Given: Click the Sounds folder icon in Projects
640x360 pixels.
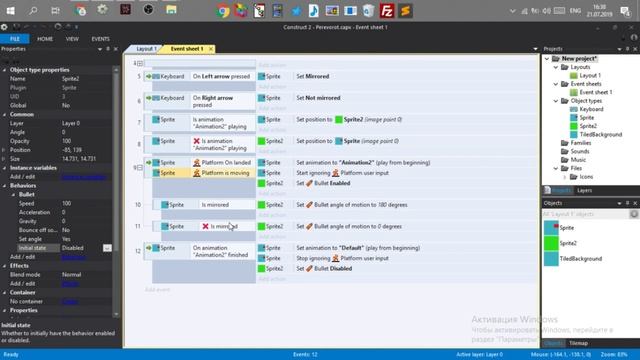Looking at the screenshot, I should [565, 151].
